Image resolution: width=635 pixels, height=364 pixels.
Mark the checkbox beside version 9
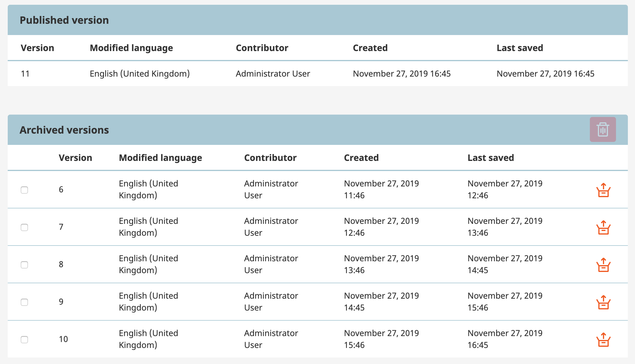coord(24,302)
